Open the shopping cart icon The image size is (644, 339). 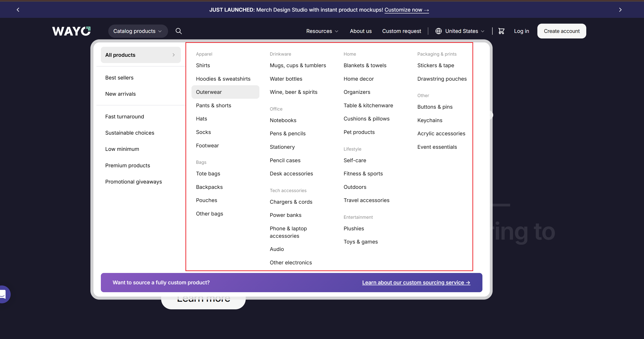click(x=501, y=31)
